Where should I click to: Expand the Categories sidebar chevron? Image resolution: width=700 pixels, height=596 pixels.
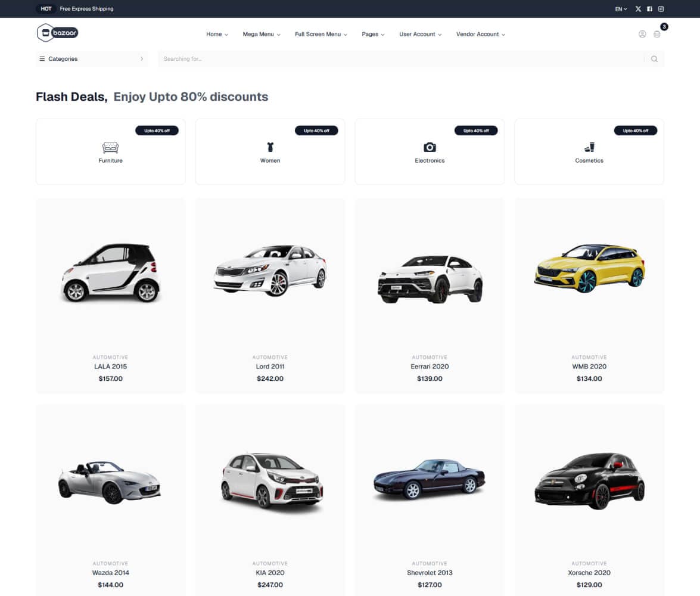(x=142, y=58)
